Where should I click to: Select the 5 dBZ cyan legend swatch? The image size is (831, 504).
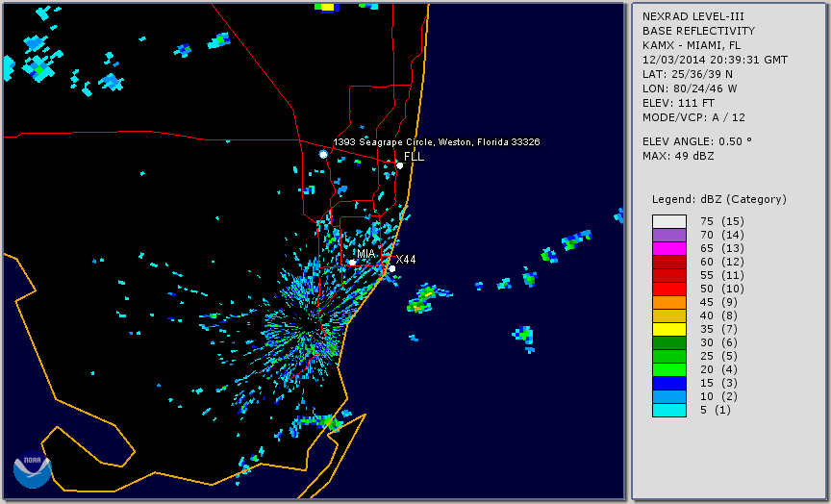pyautogui.click(x=669, y=410)
